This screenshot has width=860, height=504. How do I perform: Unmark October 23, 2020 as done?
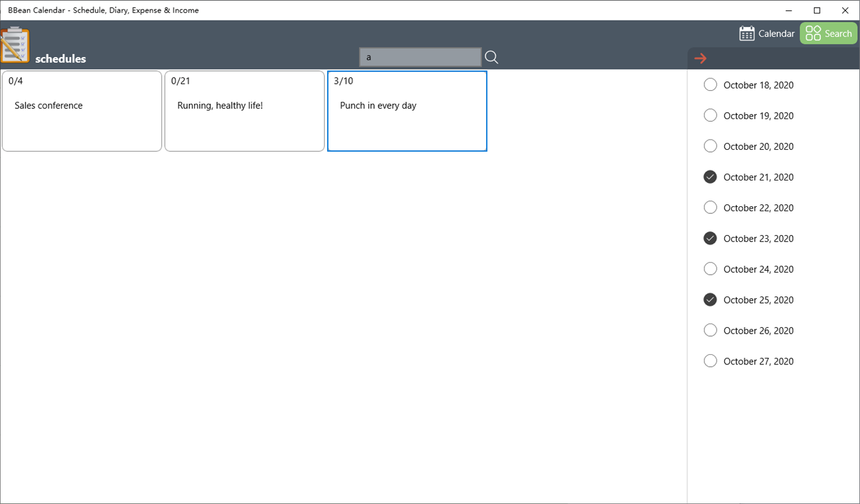pyautogui.click(x=710, y=238)
